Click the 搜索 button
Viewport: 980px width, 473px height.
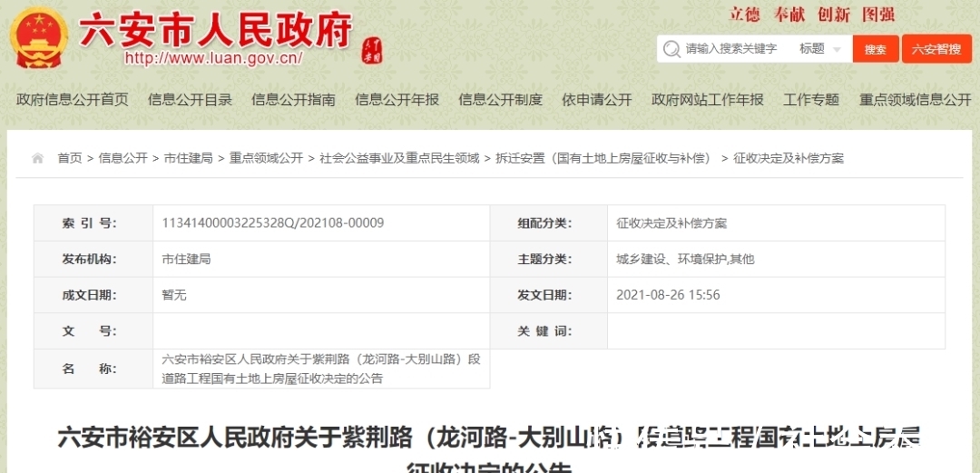click(876, 49)
